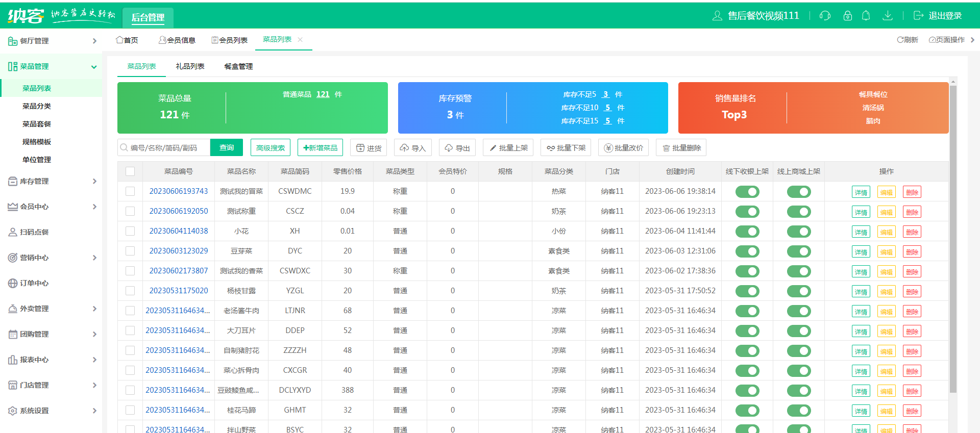This screenshot has width=980, height=433.
Task: Open dish link 20230606193743
Action: 178,191
